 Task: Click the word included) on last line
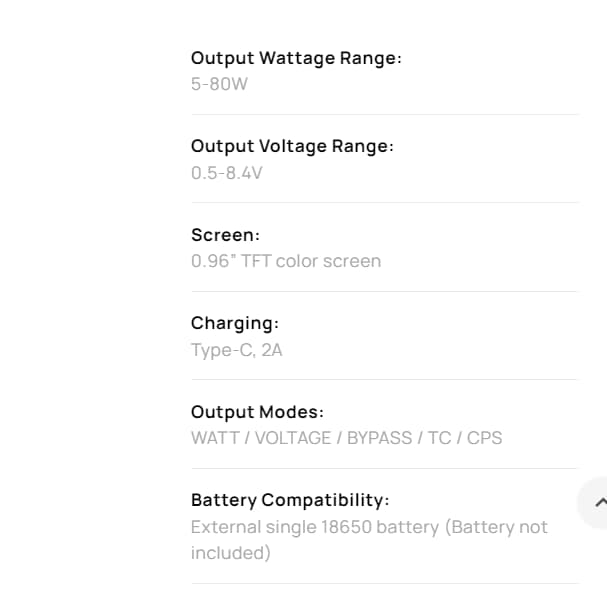coord(230,552)
